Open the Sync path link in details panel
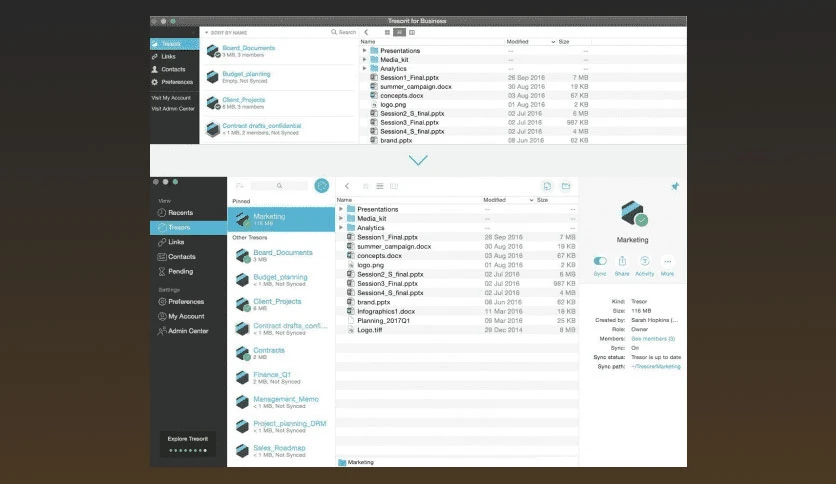 point(656,366)
